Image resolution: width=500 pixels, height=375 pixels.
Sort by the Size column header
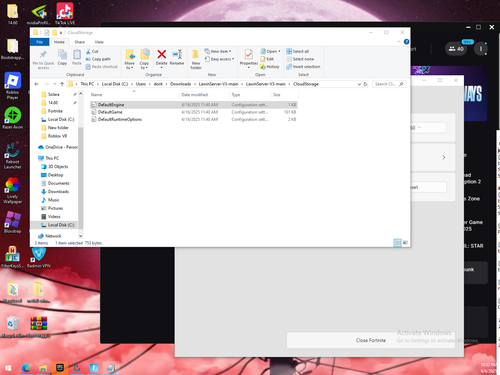pos(284,95)
